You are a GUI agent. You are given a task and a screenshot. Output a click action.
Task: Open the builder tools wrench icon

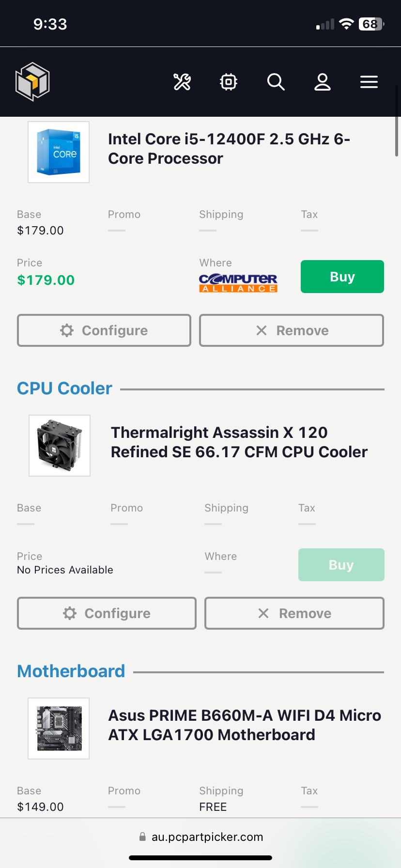(x=182, y=82)
